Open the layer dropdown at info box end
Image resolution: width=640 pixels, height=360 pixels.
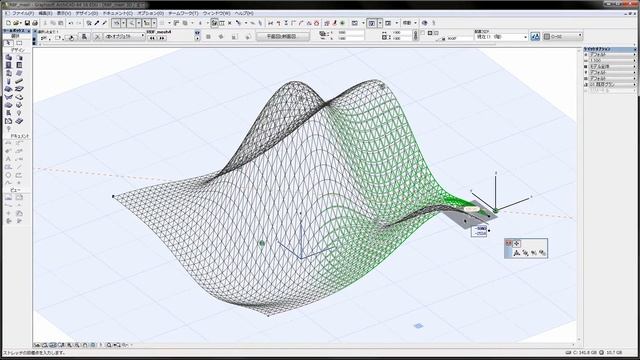click(563, 37)
